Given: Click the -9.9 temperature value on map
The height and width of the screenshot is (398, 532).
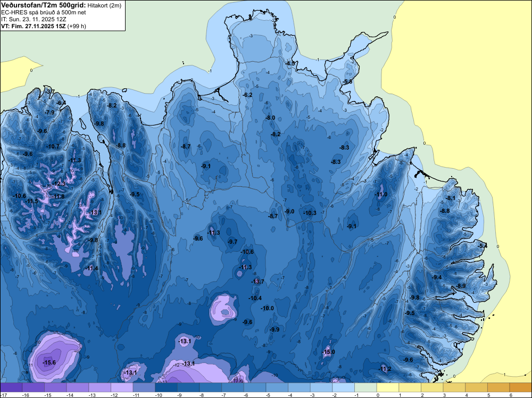Looking at the screenshot, I should pyautogui.click(x=275, y=329).
